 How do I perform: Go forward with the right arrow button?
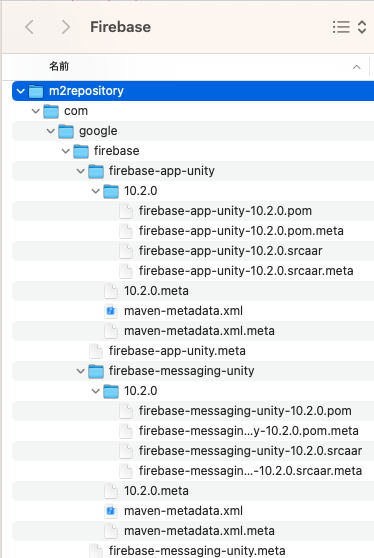pyautogui.click(x=65, y=27)
